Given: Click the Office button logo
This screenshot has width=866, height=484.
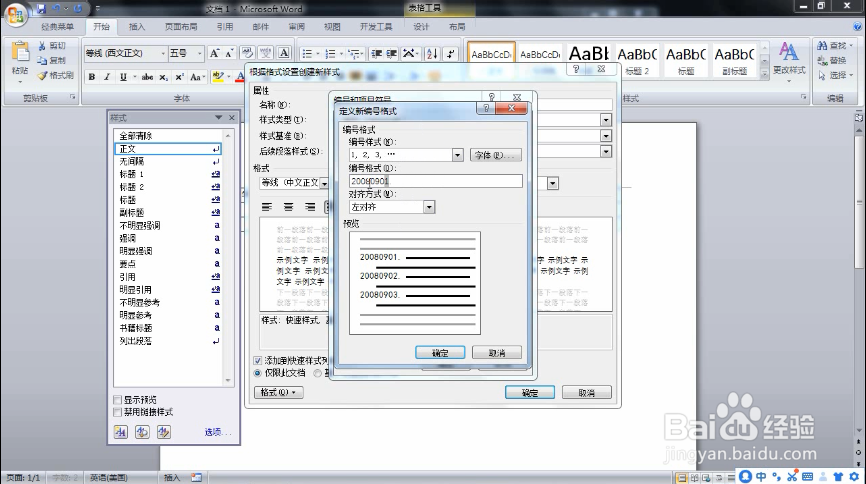Looking at the screenshot, I should click(x=15, y=14).
